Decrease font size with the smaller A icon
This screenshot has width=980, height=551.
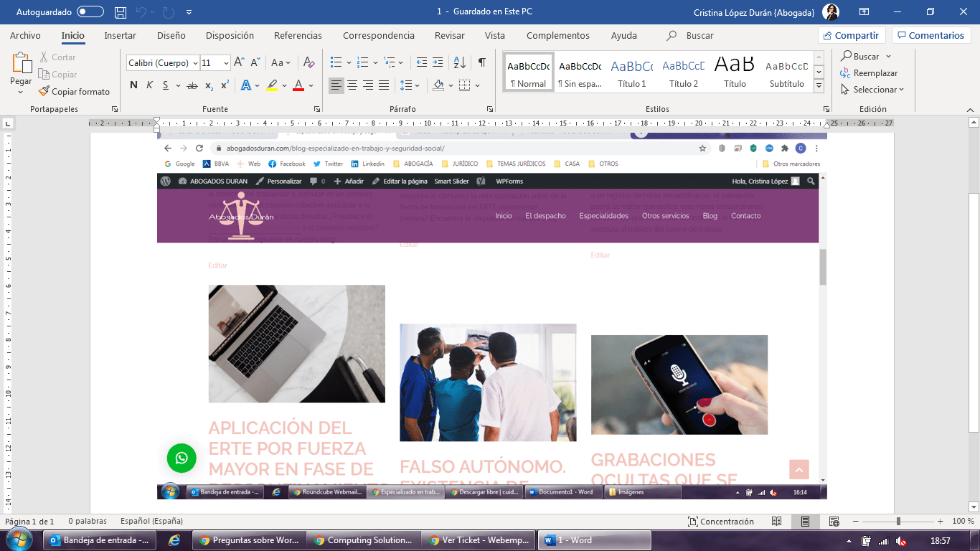[256, 62]
